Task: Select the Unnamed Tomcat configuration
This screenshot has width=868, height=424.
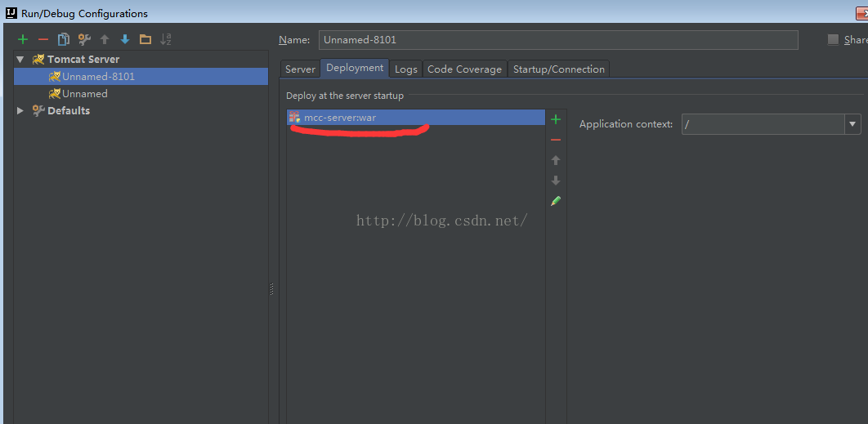Action: coord(141,94)
